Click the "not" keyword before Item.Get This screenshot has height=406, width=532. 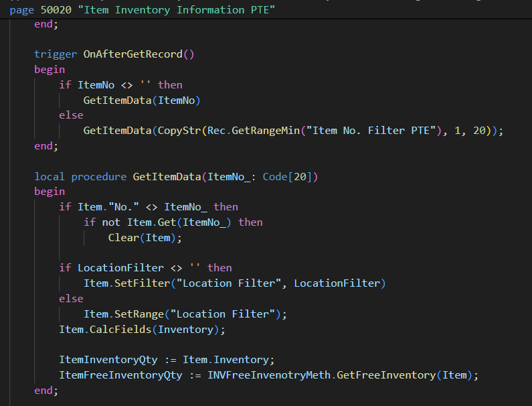[111, 222]
